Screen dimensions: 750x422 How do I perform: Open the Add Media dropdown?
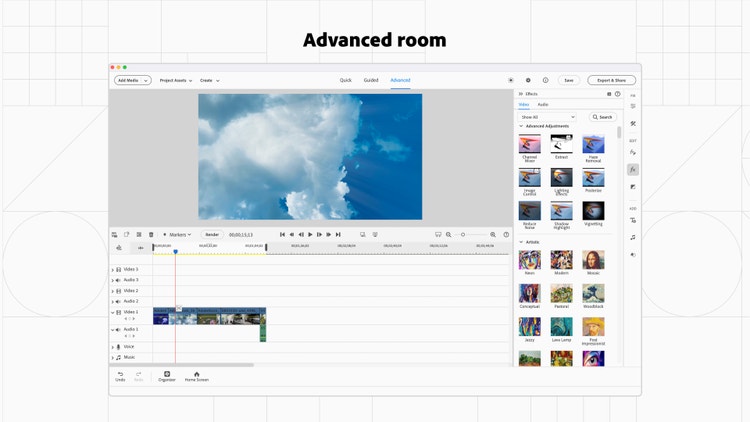coord(132,80)
